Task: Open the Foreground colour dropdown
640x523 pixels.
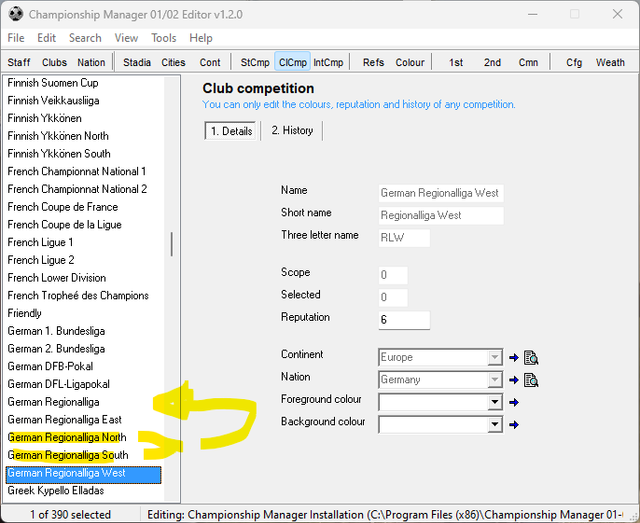Action: 495,403
